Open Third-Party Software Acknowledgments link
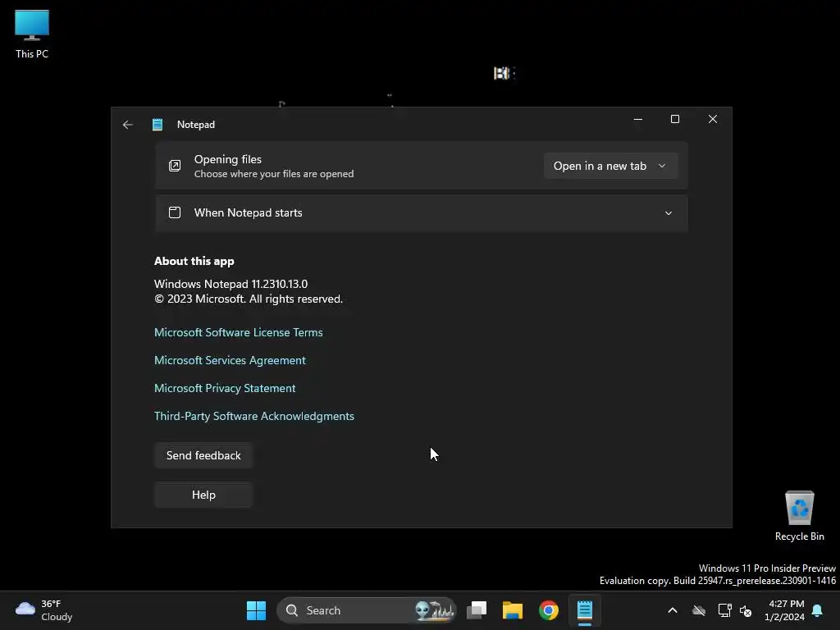This screenshot has width=840, height=630. (x=254, y=416)
